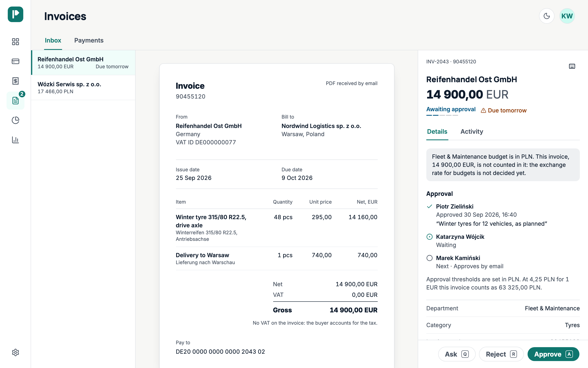Open the pie chart icon in sidebar
588x368 pixels.
click(x=15, y=120)
